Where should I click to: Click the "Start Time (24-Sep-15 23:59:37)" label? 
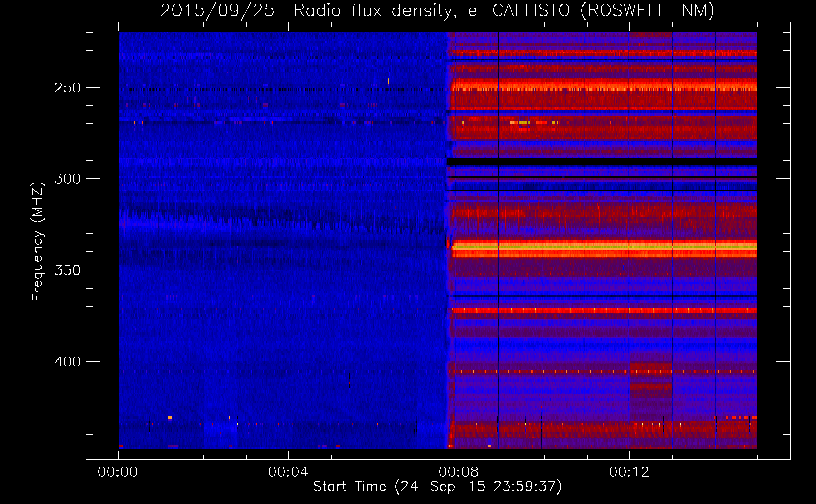[437, 487]
